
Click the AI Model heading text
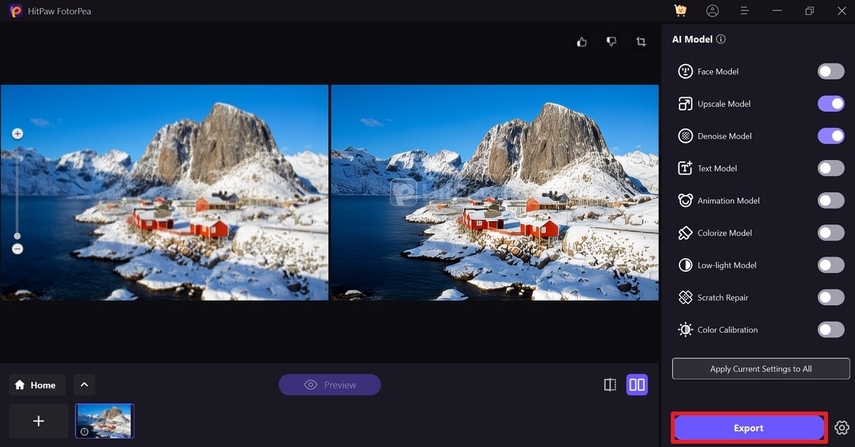pyautogui.click(x=692, y=39)
